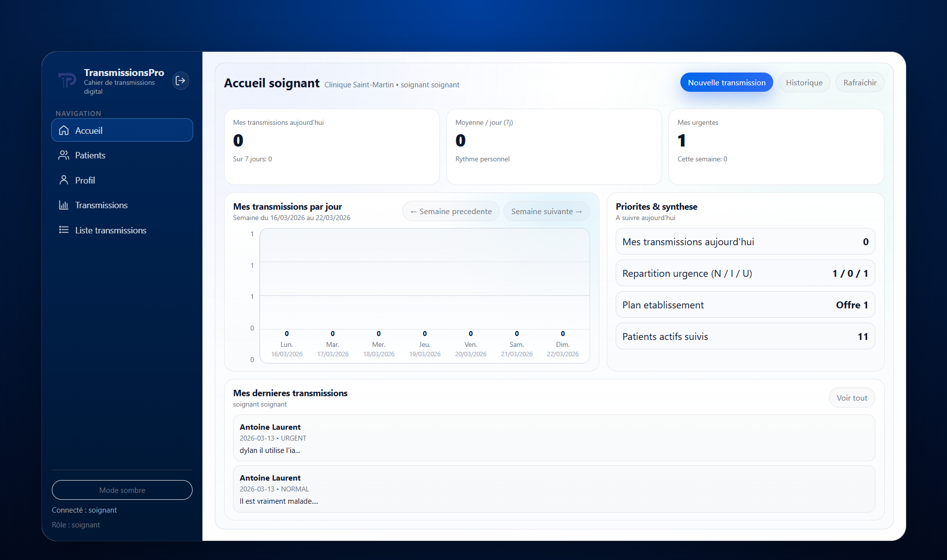The height and width of the screenshot is (560, 947).
Task: Advance chart to Semaine suivante
Action: tap(546, 211)
